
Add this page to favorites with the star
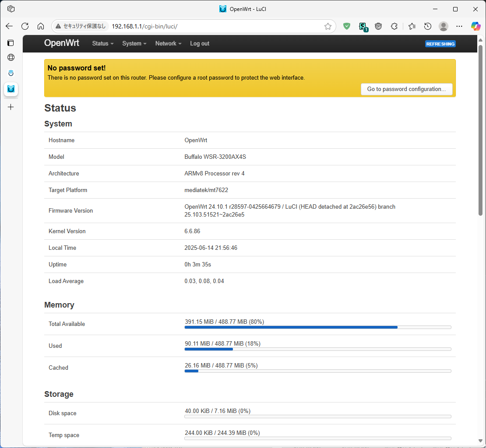(x=328, y=26)
